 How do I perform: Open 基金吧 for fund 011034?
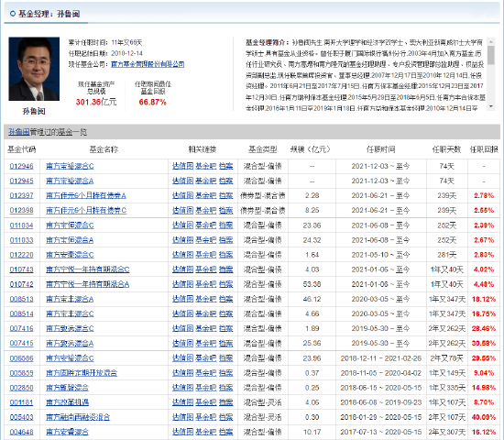206,225
